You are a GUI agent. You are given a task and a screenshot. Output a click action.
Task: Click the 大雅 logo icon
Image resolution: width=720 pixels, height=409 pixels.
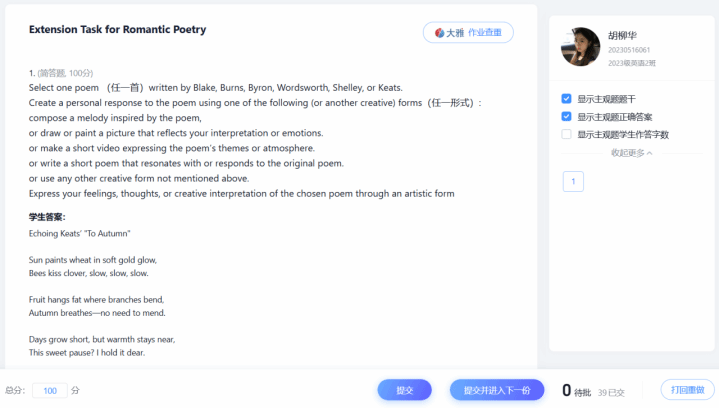[x=439, y=33]
